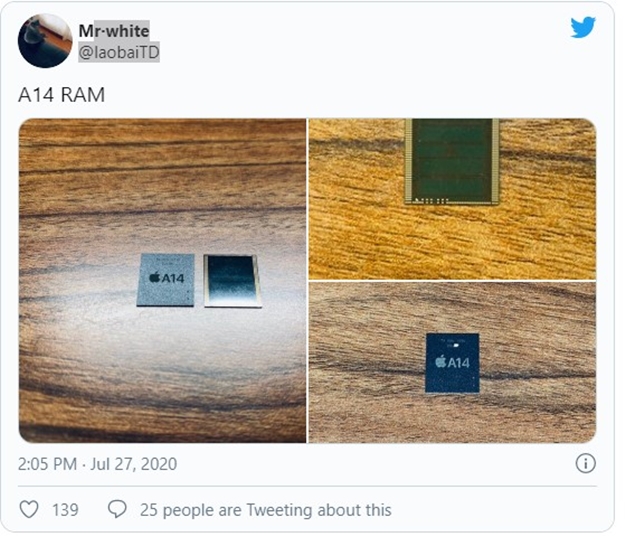Like the tweet with the heart icon

point(29,509)
